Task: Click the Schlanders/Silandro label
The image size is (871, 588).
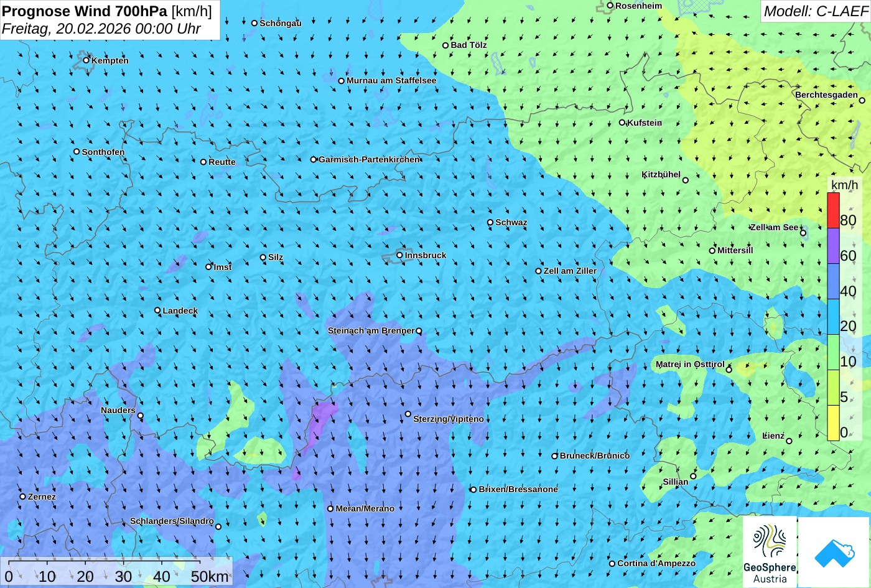Action: pos(172,521)
